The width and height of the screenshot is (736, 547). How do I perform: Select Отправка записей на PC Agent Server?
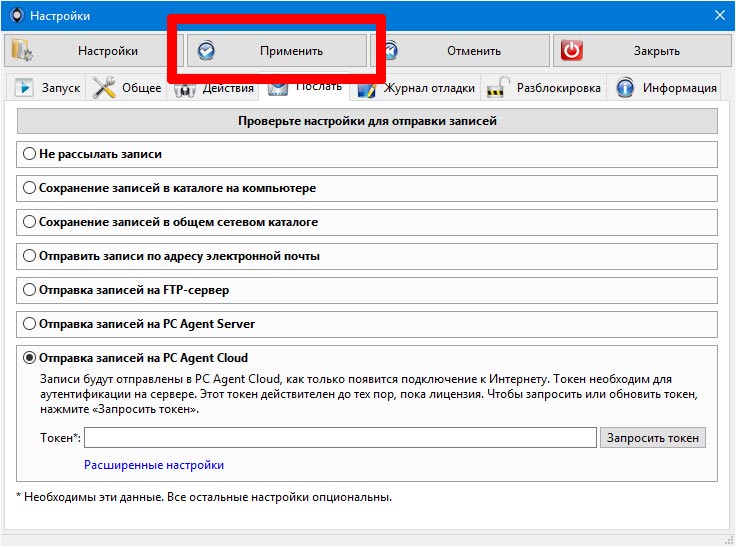click(x=30, y=324)
